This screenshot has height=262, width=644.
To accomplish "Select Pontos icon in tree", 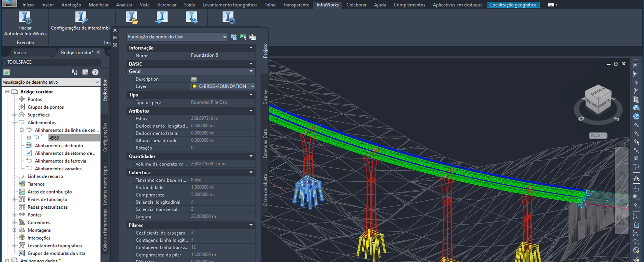I will coord(22,99).
